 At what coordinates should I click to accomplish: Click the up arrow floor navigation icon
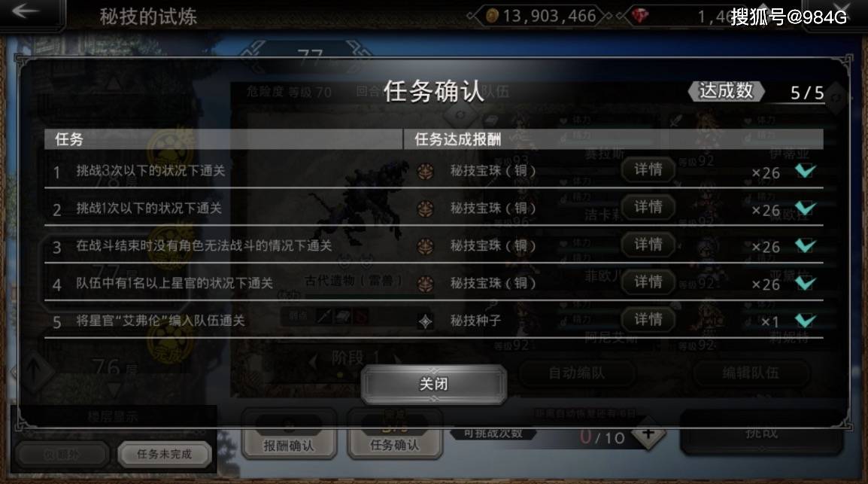pyautogui.click(x=33, y=370)
